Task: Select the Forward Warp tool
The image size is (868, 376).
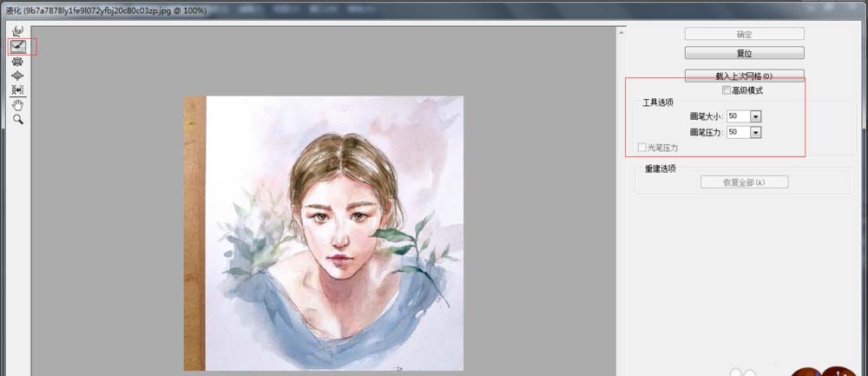Action: pyautogui.click(x=17, y=31)
